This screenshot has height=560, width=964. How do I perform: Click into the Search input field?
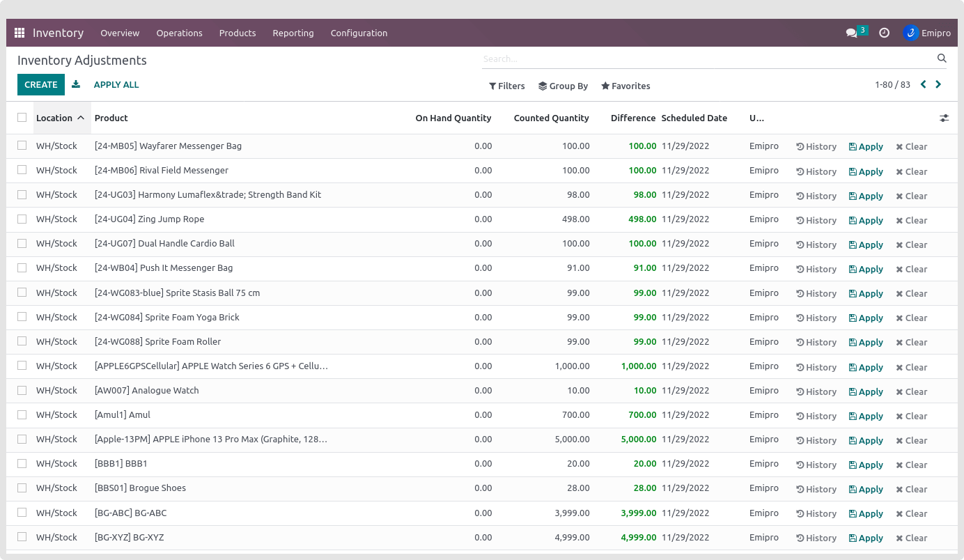point(703,59)
